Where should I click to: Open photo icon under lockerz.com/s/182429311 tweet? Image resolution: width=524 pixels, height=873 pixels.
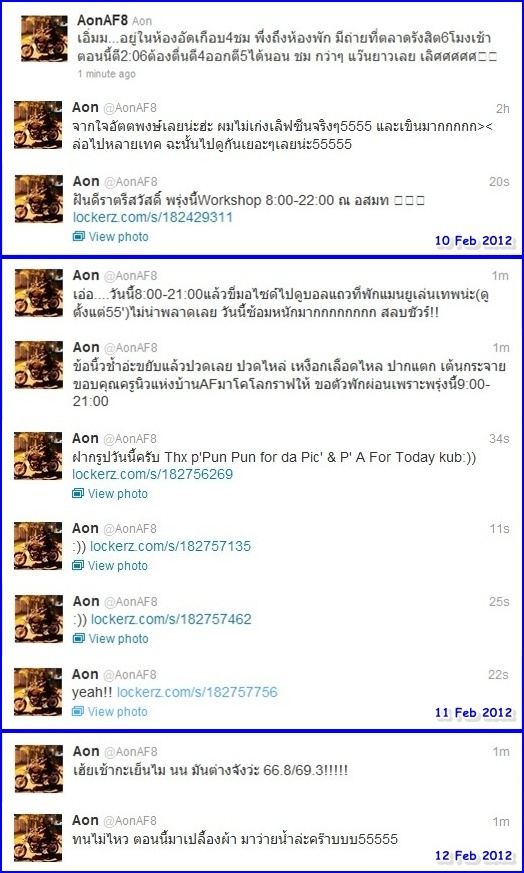pos(79,237)
